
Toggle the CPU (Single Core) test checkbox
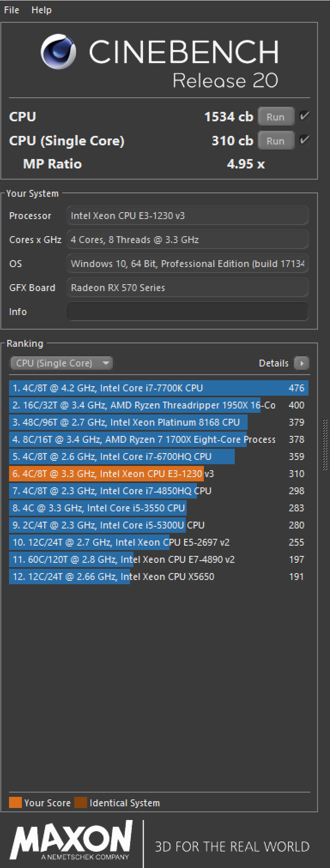(304, 140)
